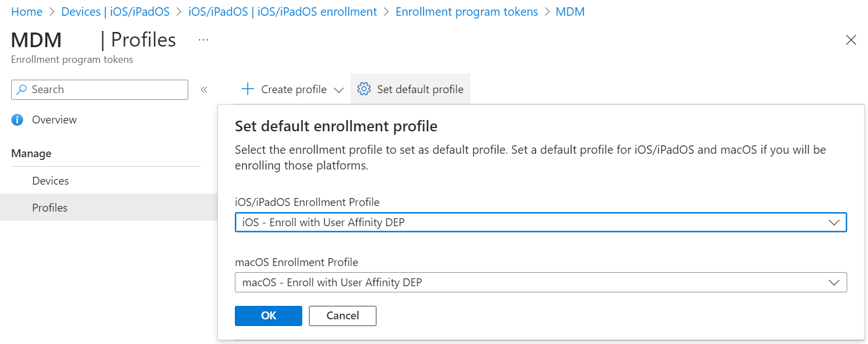Click the iOS/iPadOS enrollment breadcrumb link
868x344 pixels.
point(283,12)
